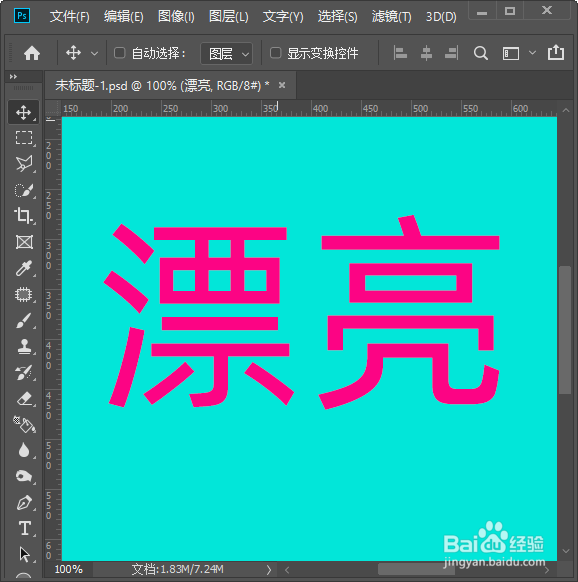Open the 文件(F) menu
The height and width of the screenshot is (582, 578).
tap(69, 16)
